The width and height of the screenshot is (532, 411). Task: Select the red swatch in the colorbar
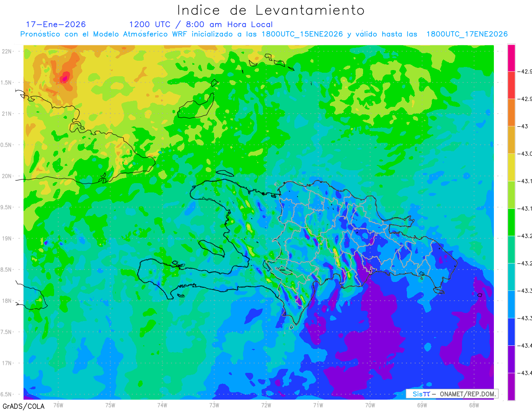tap(511, 85)
